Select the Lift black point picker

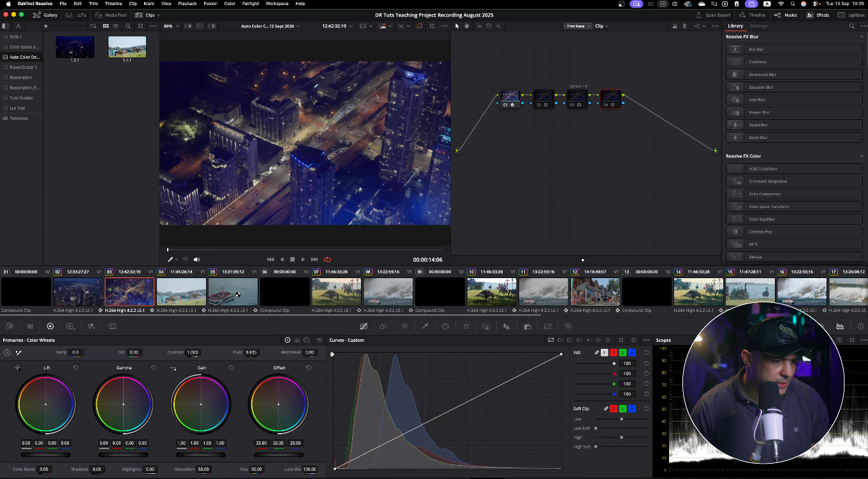(17, 368)
